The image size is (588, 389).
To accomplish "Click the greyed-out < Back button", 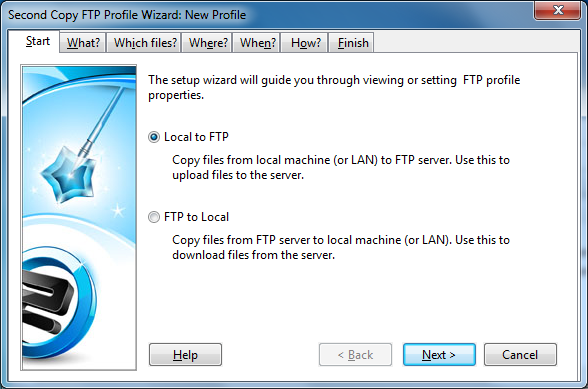I will point(355,354).
